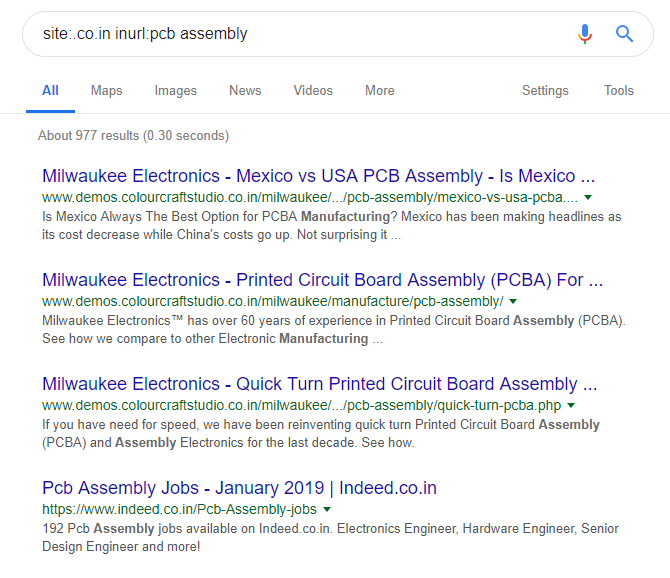Click the voice search microphone icon

(585, 34)
